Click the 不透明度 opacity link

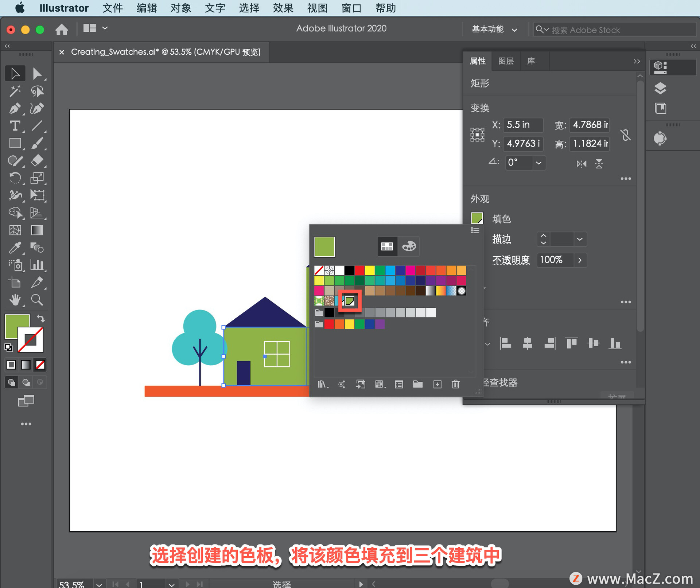coord(511,260)
